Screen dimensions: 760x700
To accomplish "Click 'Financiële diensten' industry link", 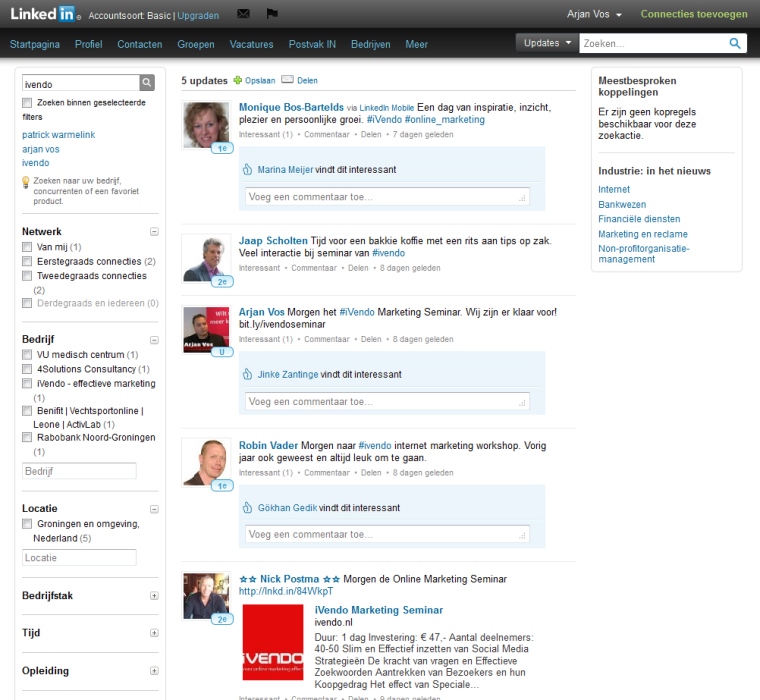I will point(639,219).
